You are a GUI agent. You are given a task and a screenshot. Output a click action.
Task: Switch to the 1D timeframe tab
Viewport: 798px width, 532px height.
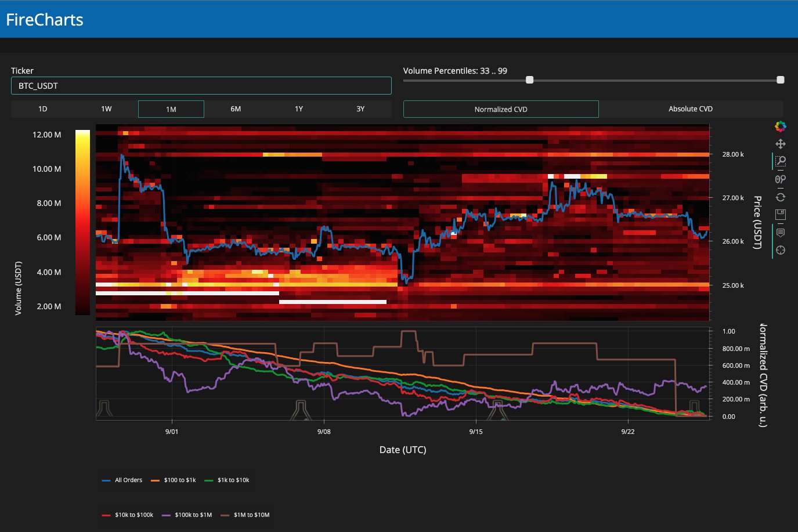click(x=42, y=108)
